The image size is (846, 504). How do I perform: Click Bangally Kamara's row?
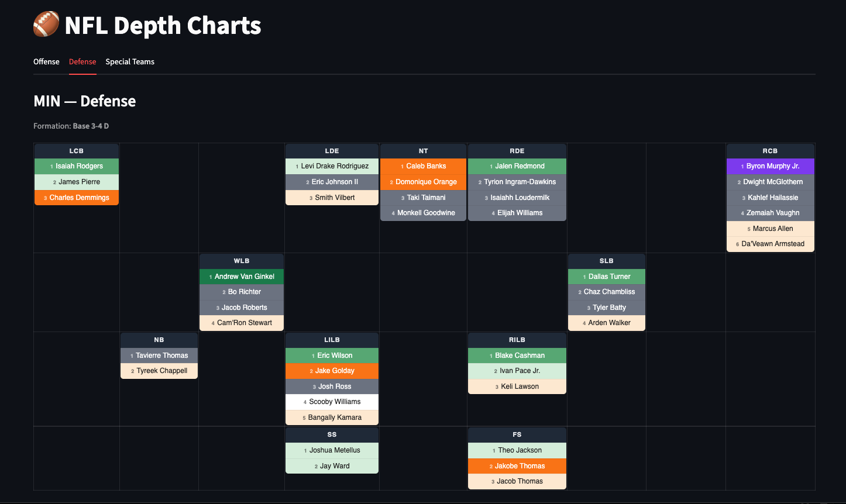[332, 417]
